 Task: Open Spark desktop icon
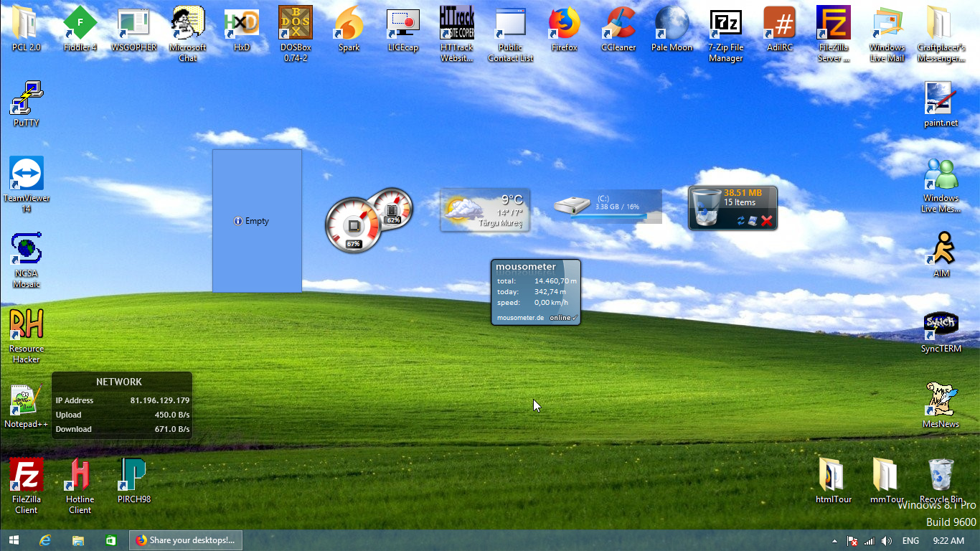(x=349, y=29)
